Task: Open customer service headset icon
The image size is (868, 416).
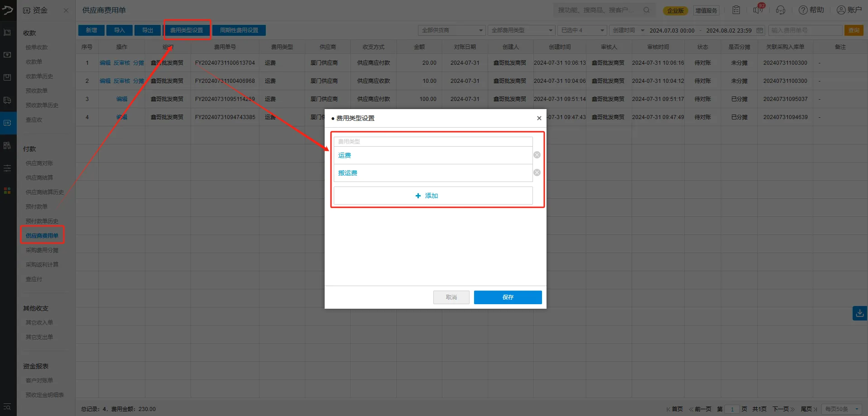Action: 781,10
